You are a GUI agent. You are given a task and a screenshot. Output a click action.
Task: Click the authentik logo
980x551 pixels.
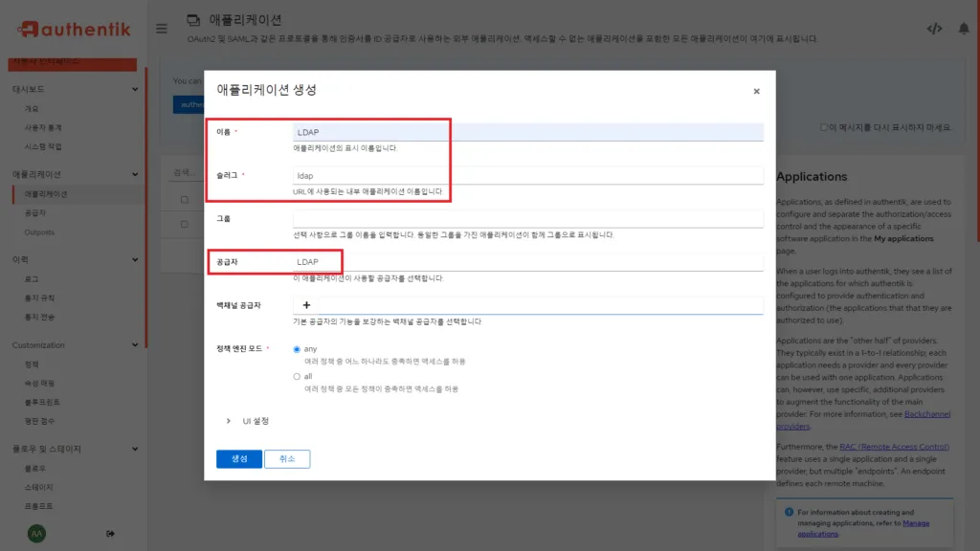pos(67,28)
